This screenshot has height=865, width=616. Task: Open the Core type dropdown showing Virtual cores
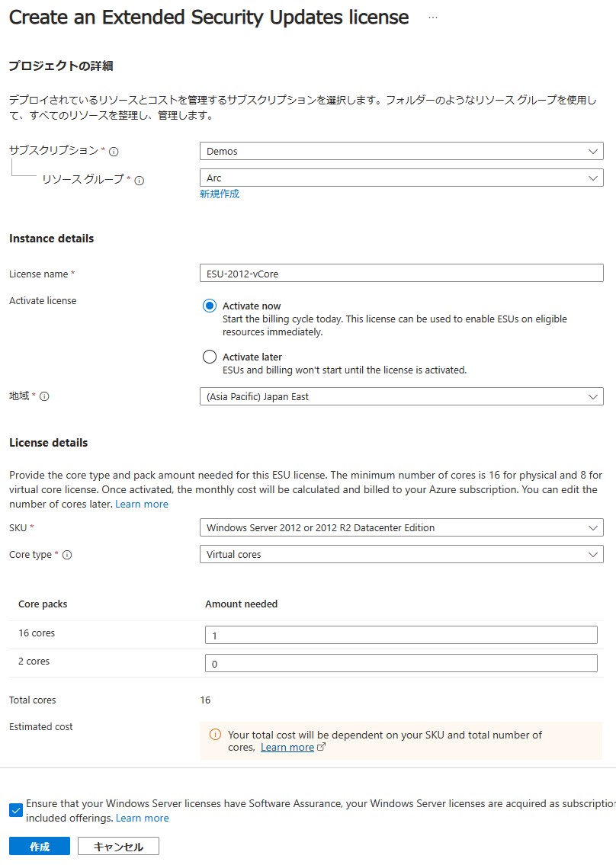click(x=401, y=554)
